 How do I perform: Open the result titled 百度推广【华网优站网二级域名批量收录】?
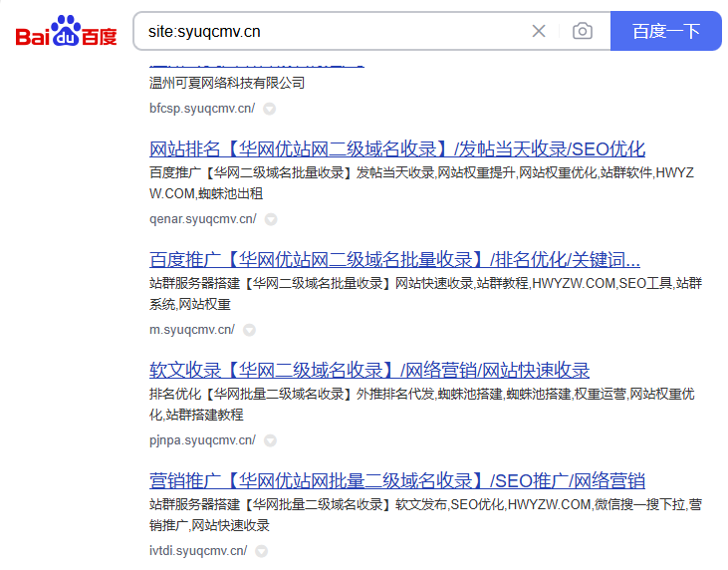(x=394, y=260)
